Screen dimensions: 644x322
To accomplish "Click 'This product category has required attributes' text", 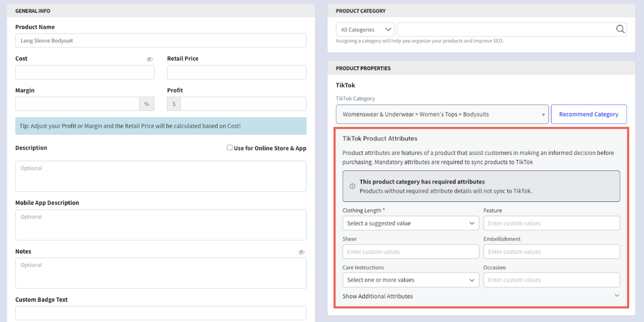I will (x=422, y=182).
